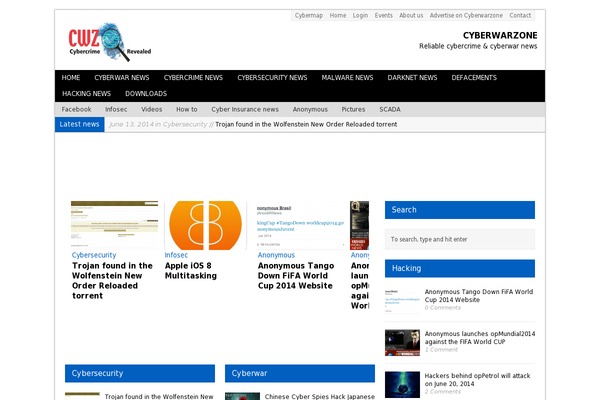Click the search box 'To search, type and hit enter'
Screen dimensions: 600x400
coord(460,239)
